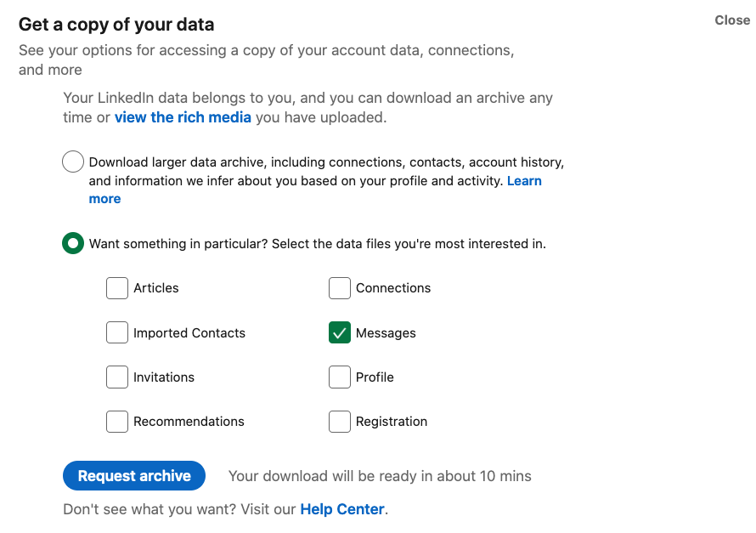The height and width of the screenshot is (533, 756).
Task: Open the 'view the rich media' link
Action: coord(183,117)
